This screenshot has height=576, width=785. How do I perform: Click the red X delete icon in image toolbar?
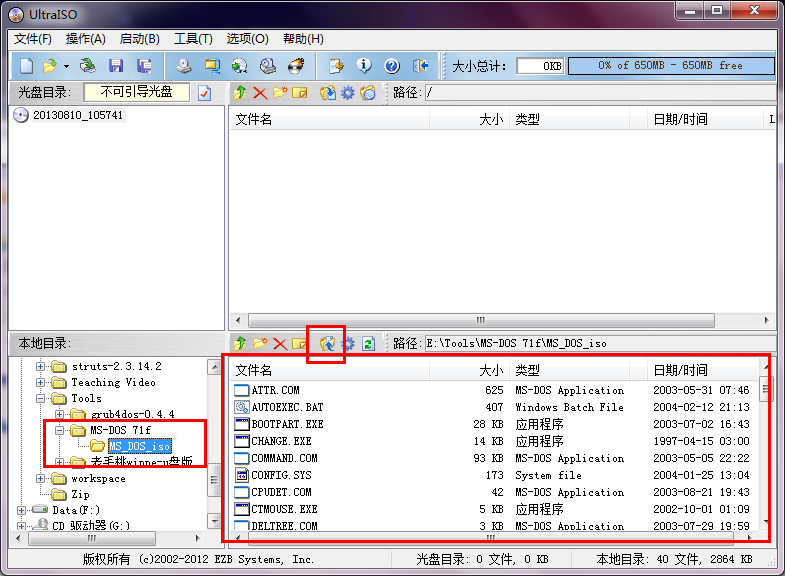point(260,93)
